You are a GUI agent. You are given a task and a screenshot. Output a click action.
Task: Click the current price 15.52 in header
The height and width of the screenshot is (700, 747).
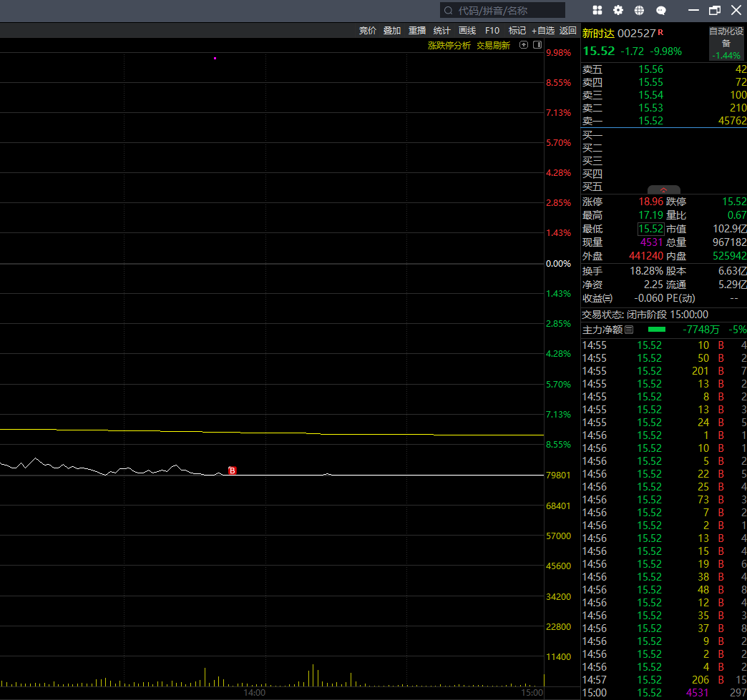tap(599, 51)
